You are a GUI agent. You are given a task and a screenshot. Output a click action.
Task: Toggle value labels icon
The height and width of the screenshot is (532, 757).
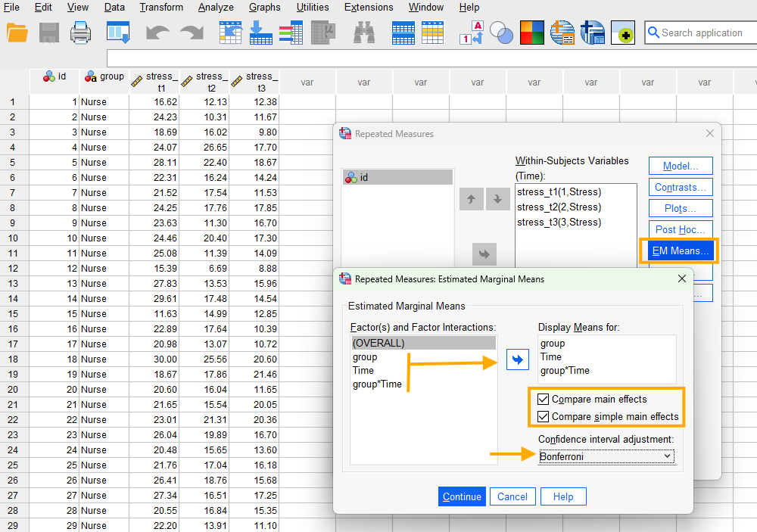(472, 33)
